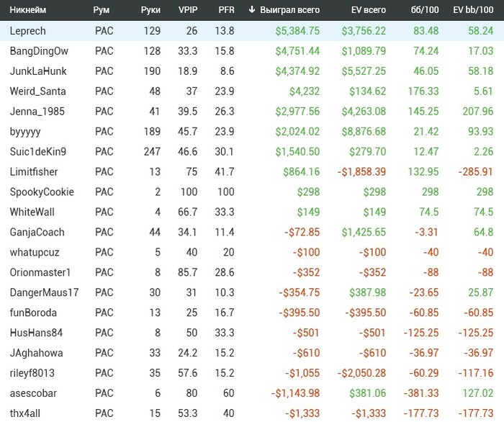This screenshot has height=422, width=504.
Task: Click the sort arrow beside Выиграл всего
Action: (252, 10)
